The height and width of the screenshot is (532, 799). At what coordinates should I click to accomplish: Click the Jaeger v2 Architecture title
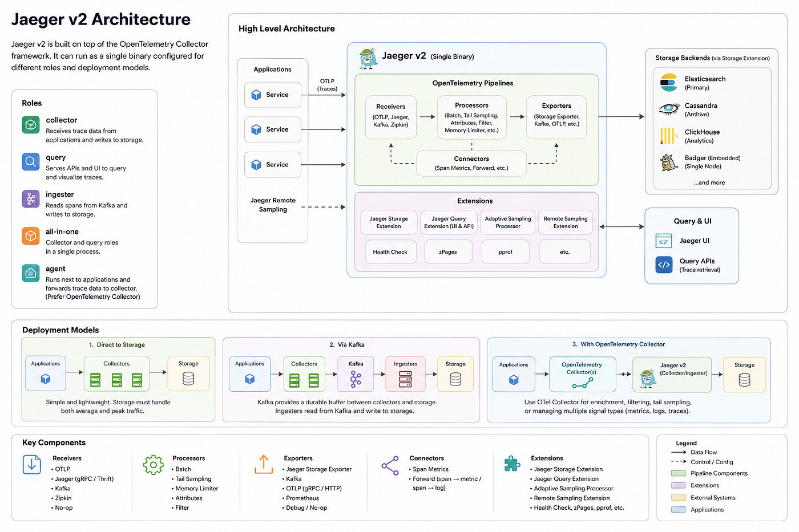101,19
